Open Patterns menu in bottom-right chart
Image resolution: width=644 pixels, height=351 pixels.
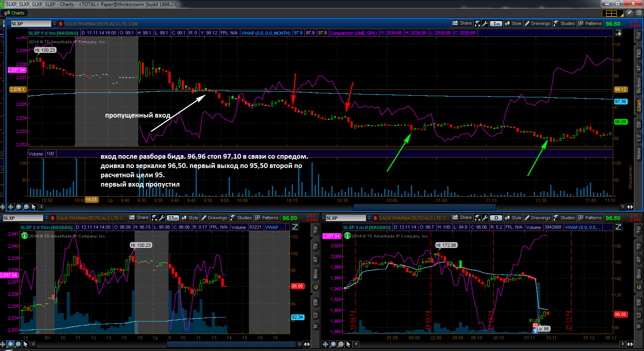coord(590,218)
